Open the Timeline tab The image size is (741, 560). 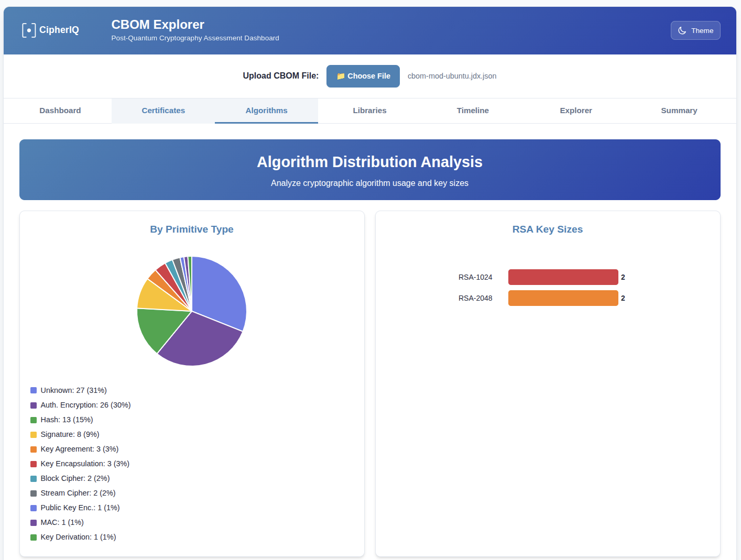coord(473,111)
